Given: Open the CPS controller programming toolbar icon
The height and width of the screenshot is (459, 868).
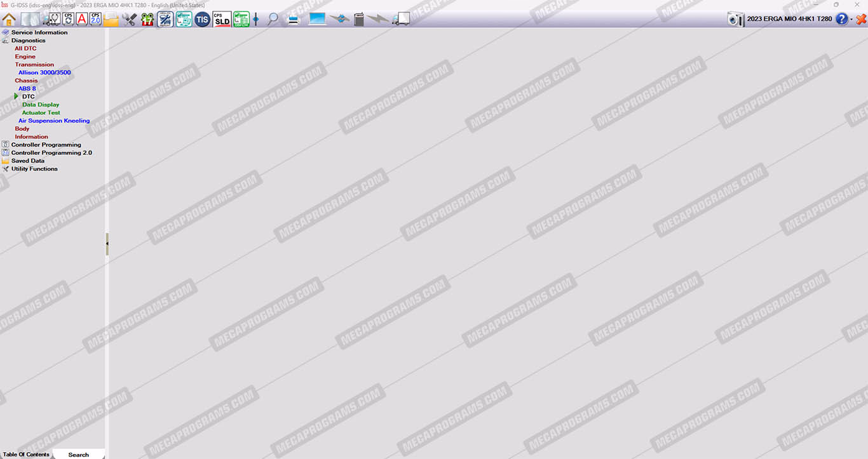Looking at the screenshot, I should (68, 19).
